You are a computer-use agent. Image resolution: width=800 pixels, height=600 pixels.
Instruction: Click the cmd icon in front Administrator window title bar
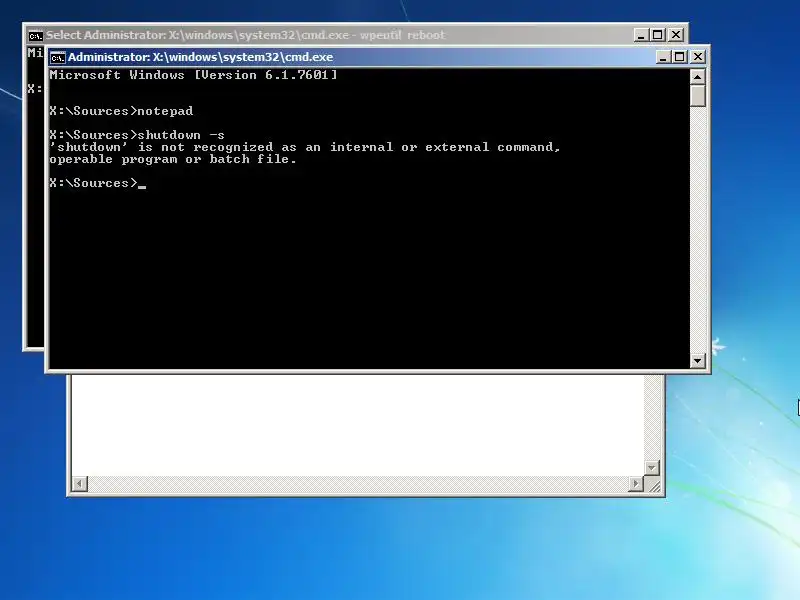pos(58,57)
